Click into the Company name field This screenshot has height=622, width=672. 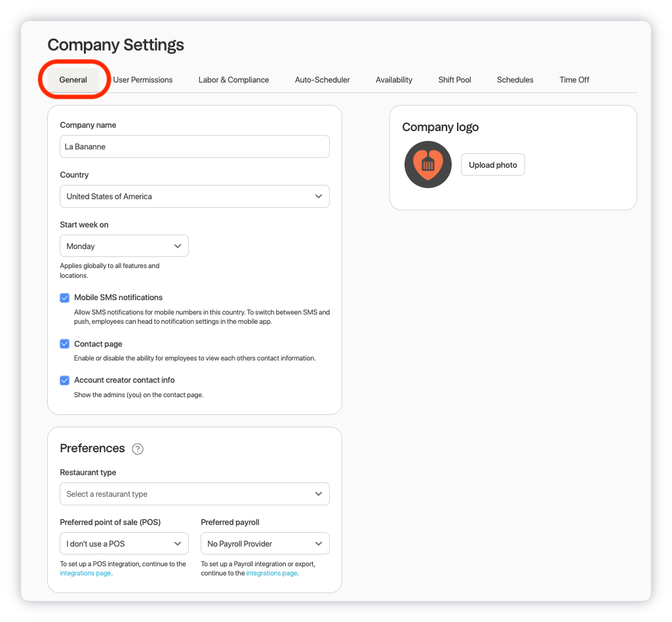pos(194,147)
